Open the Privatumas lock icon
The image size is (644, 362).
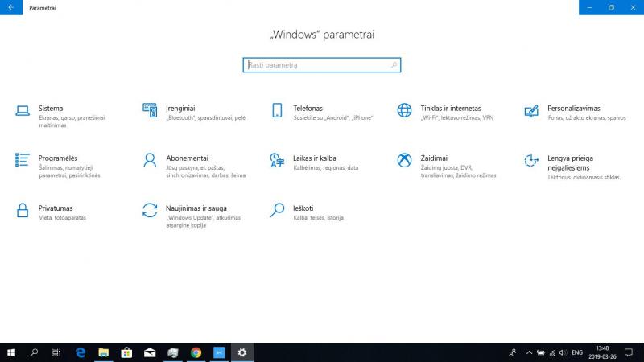click(23, 210)
